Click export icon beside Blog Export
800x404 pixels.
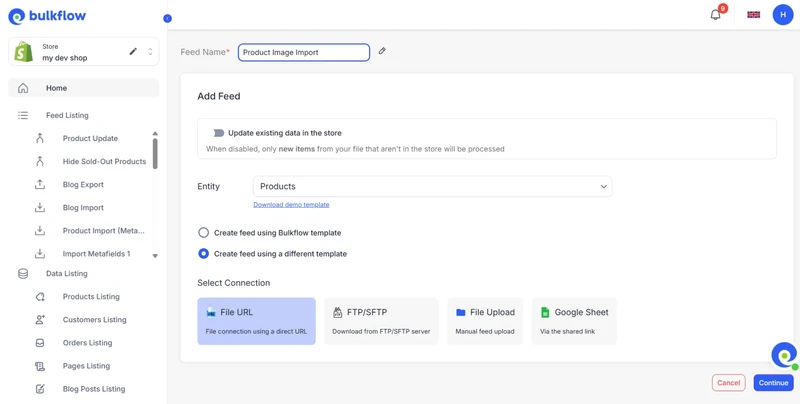(x=40, y=184)
